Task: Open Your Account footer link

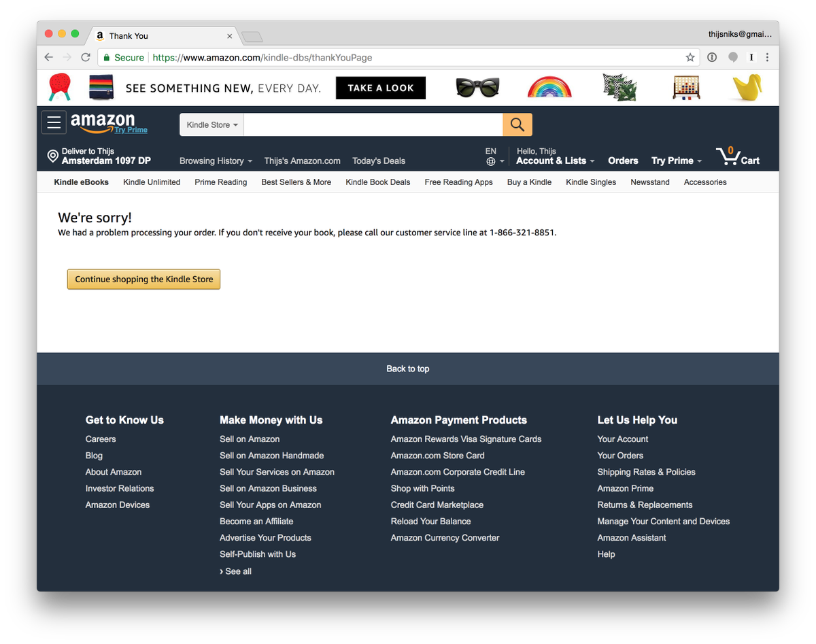Action: click(x=623, y=439)
